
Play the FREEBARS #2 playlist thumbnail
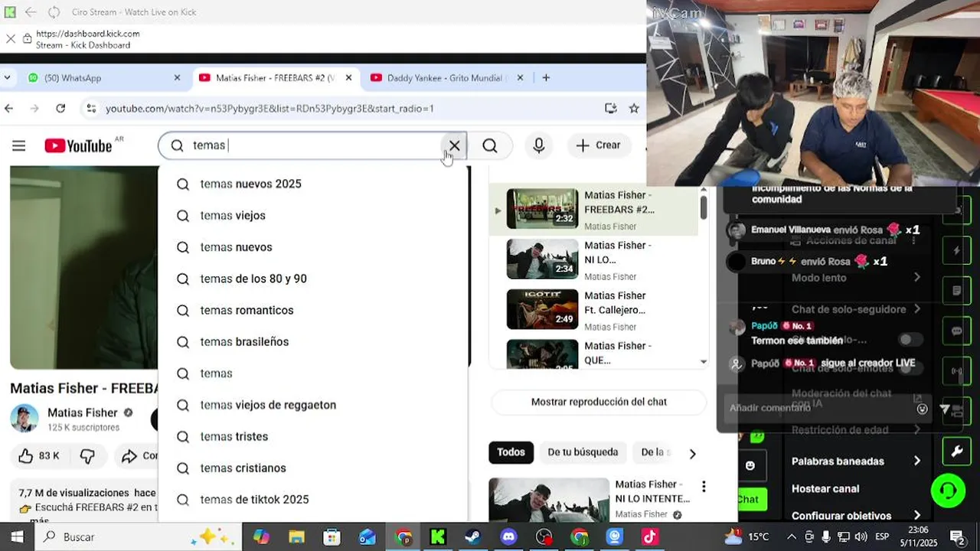pyautogui.click(x=542, y=208)
